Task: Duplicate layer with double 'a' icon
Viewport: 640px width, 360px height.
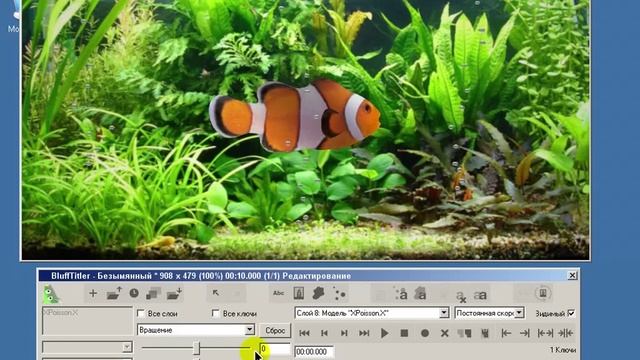Action: 480,295
